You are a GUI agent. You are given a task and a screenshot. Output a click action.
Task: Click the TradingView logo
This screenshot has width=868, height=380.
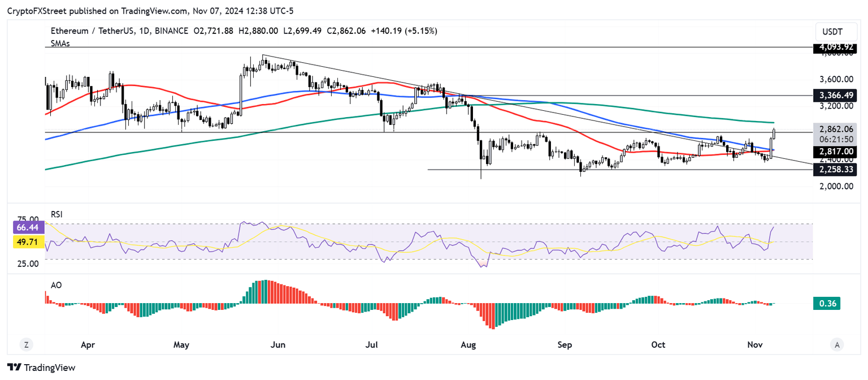click(41, 368)
